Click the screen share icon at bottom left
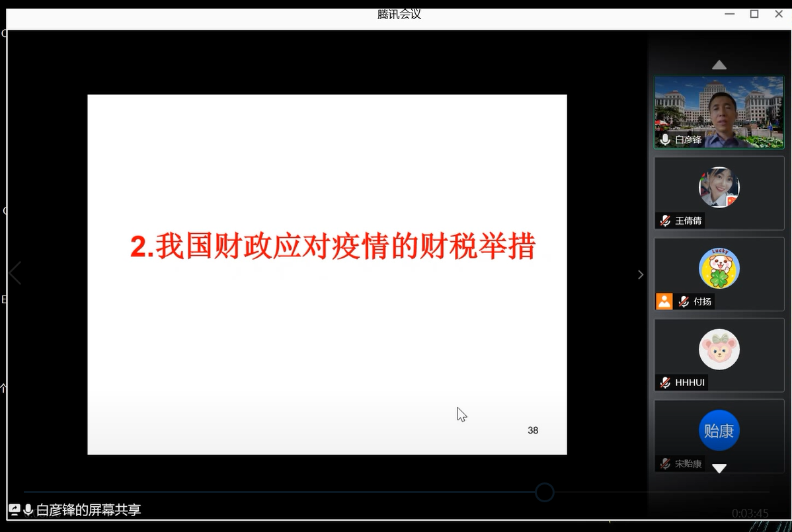The image size is (792, 532). (x=14, y=510)
